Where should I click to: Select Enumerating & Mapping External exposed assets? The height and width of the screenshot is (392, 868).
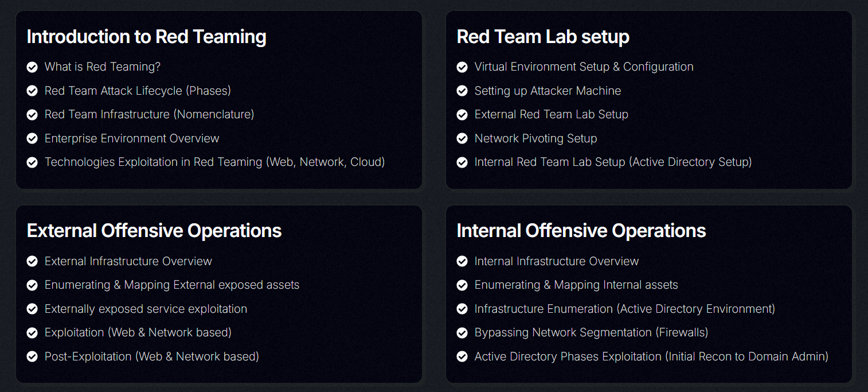click(x=172, y=285)
